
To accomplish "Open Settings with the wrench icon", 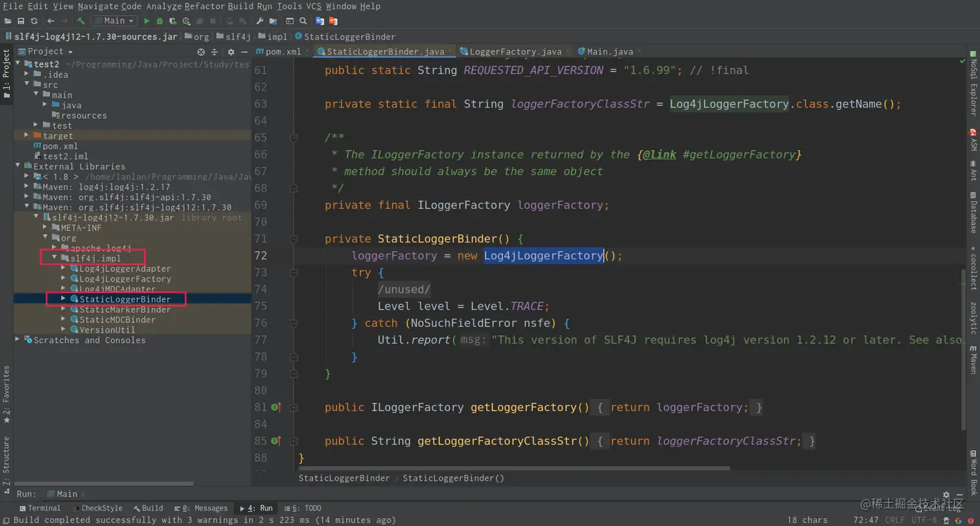I will 259,21.
